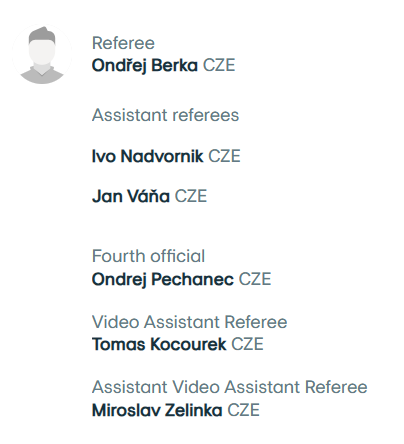Open Ondrej Pechanec's name link

coord(163,279)
